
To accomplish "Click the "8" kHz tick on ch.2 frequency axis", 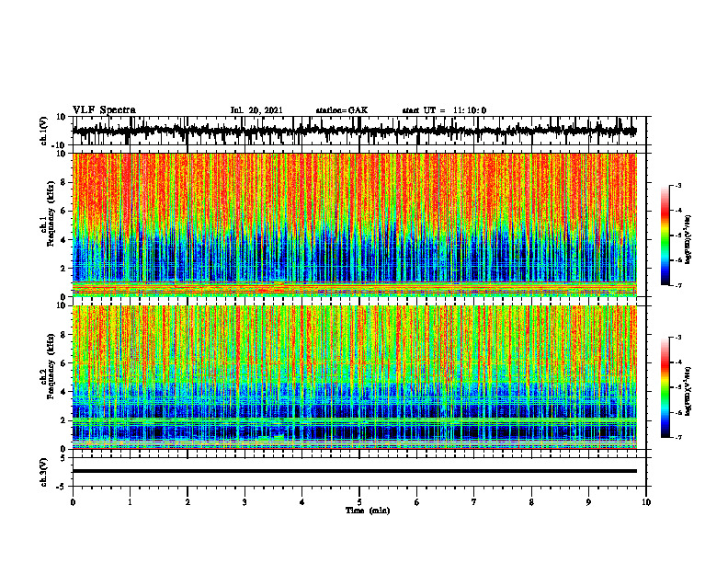I will point(64,335).
